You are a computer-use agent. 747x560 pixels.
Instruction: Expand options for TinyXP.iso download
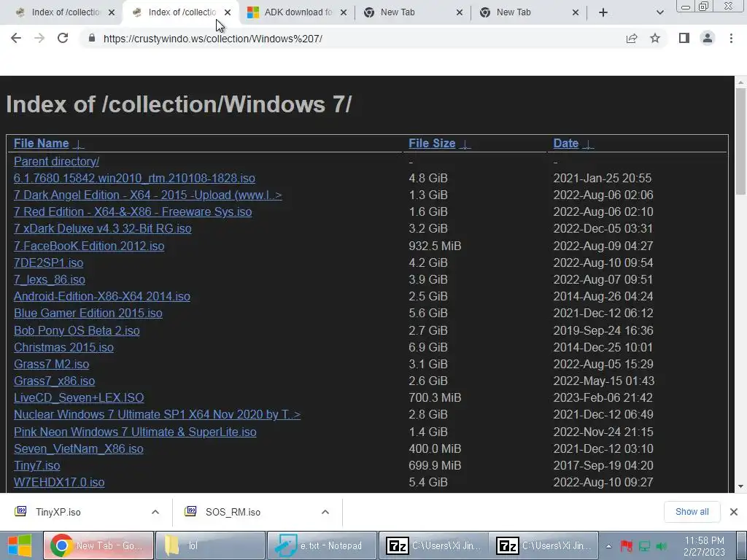pos(155,512)
